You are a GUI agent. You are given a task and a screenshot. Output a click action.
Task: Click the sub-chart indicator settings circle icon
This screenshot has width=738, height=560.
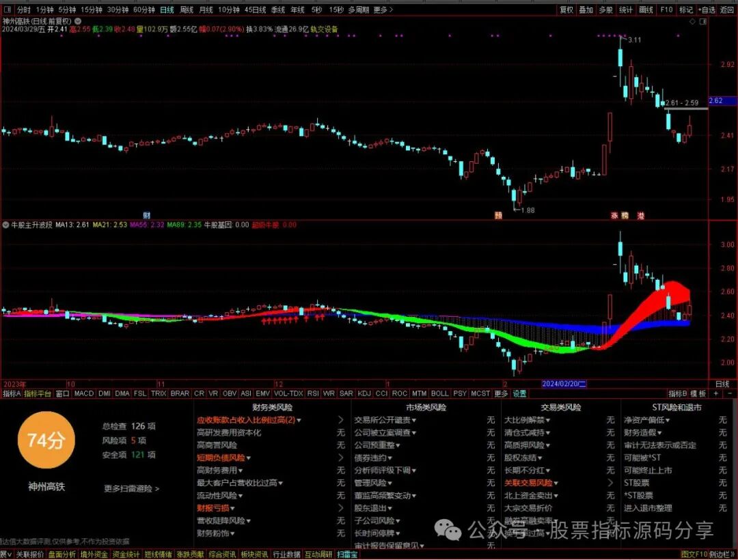point(5,225)
